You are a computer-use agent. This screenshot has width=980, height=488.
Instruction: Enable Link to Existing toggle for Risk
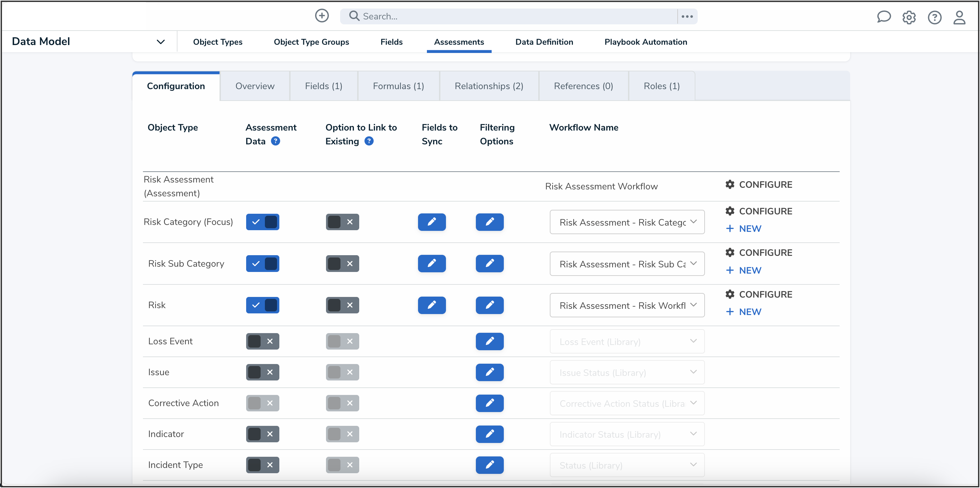[x=342, y=305]
